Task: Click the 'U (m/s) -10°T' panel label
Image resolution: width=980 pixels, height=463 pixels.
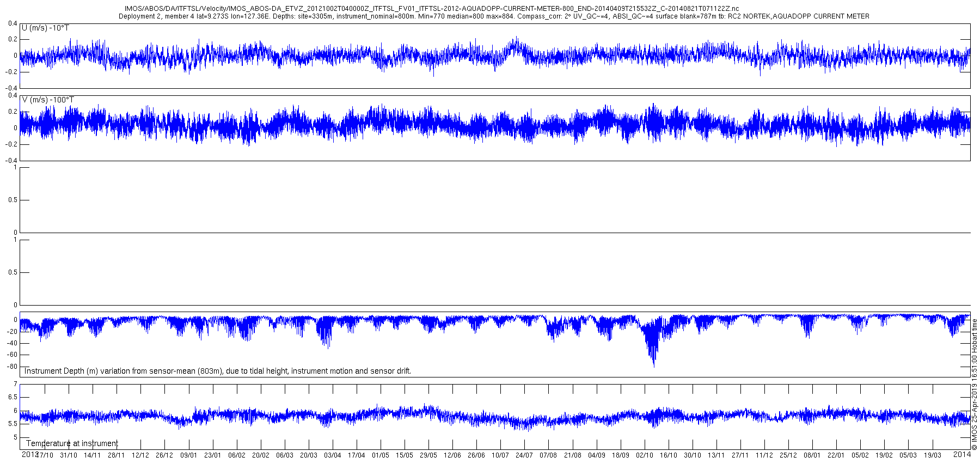Action: click(x=45, y=28)
